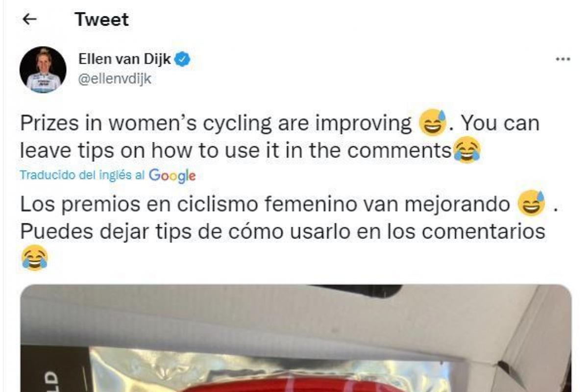
Task: Open the three-dot more options menu
Action: pos(563,59)
